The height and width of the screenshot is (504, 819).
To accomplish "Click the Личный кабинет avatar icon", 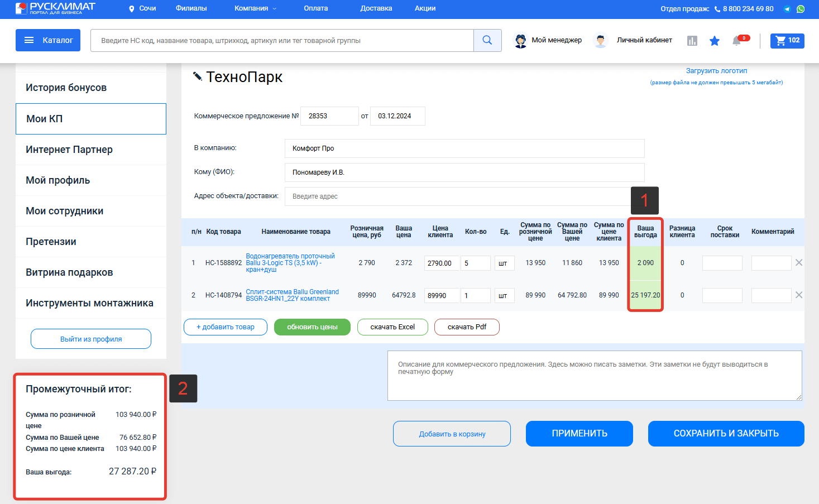I will pos(601,41).
